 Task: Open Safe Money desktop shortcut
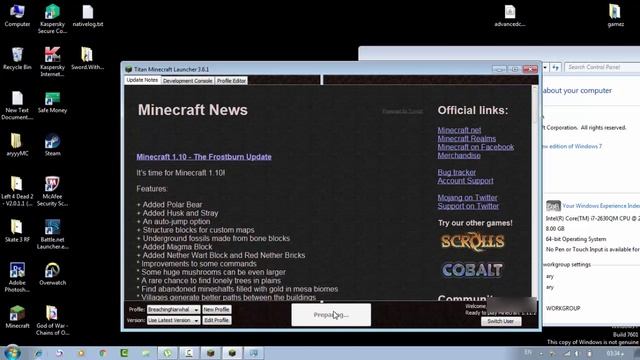(x=52, y=102)
